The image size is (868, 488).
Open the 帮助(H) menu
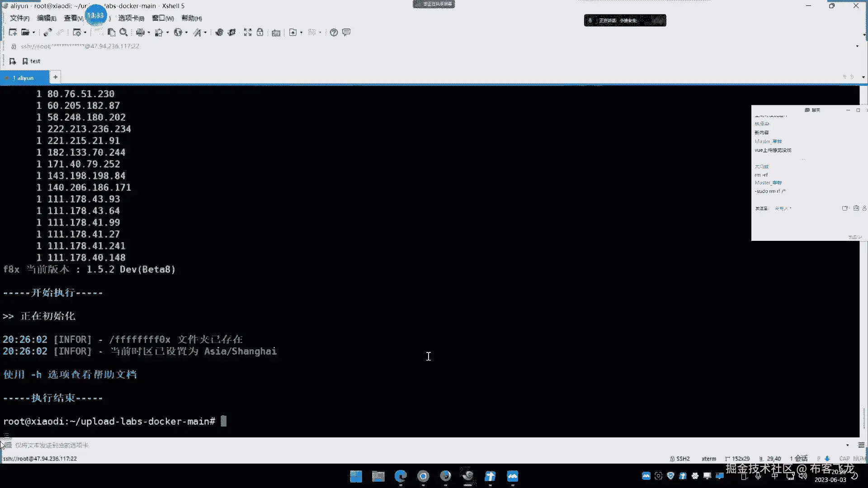[191, 18]
